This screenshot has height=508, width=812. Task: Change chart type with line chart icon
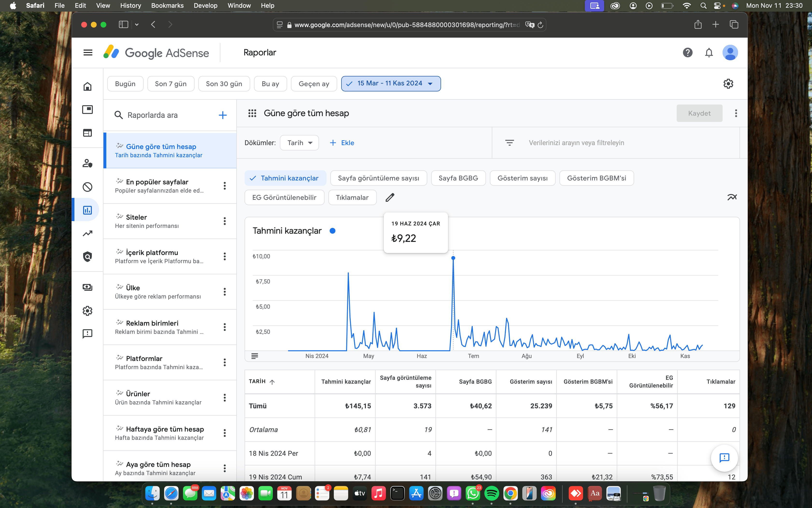732,197
